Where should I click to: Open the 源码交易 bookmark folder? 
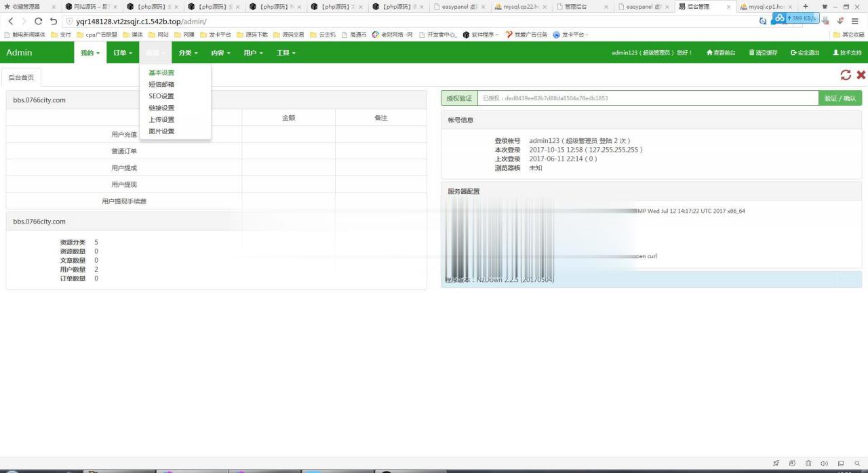[289, 35]
